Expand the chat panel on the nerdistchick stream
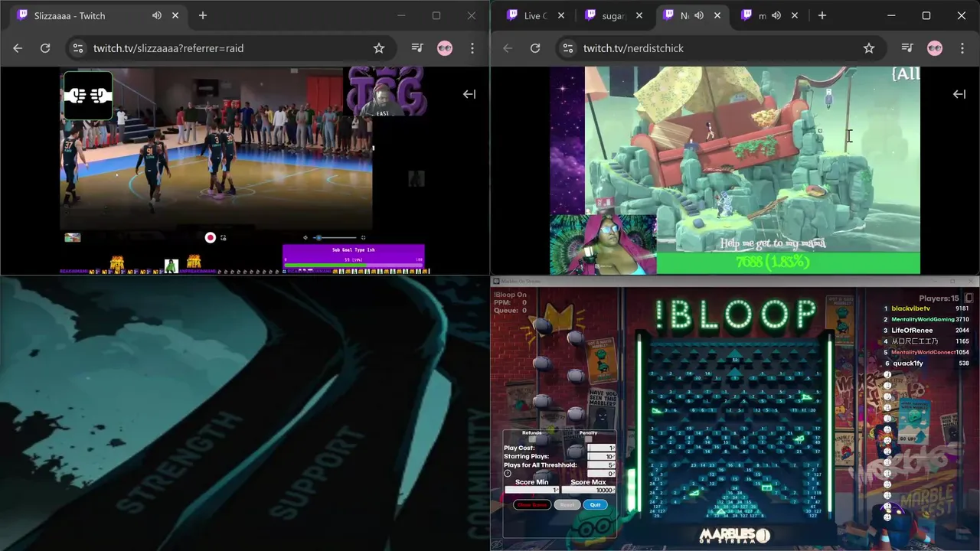This screenshot has height=551, width=980. (x=959, y=94)
